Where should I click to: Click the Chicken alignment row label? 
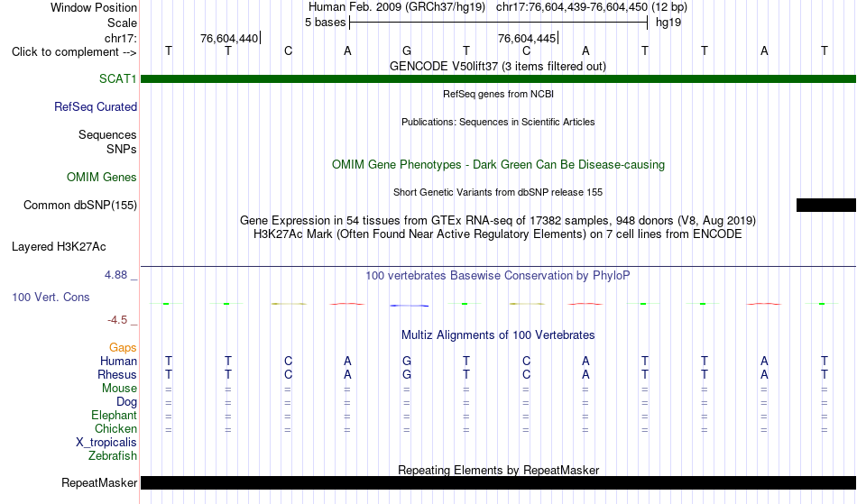[115, 428]
